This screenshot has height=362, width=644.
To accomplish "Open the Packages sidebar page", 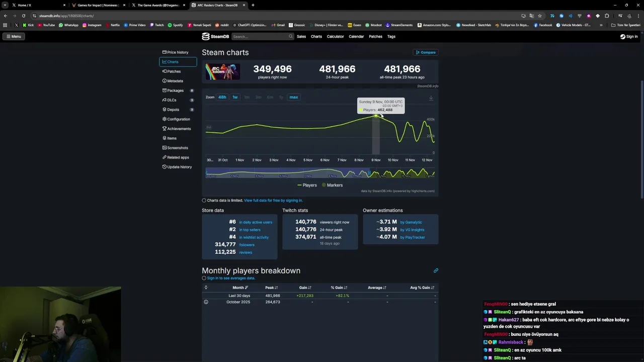I will click(x=173, y=90).
